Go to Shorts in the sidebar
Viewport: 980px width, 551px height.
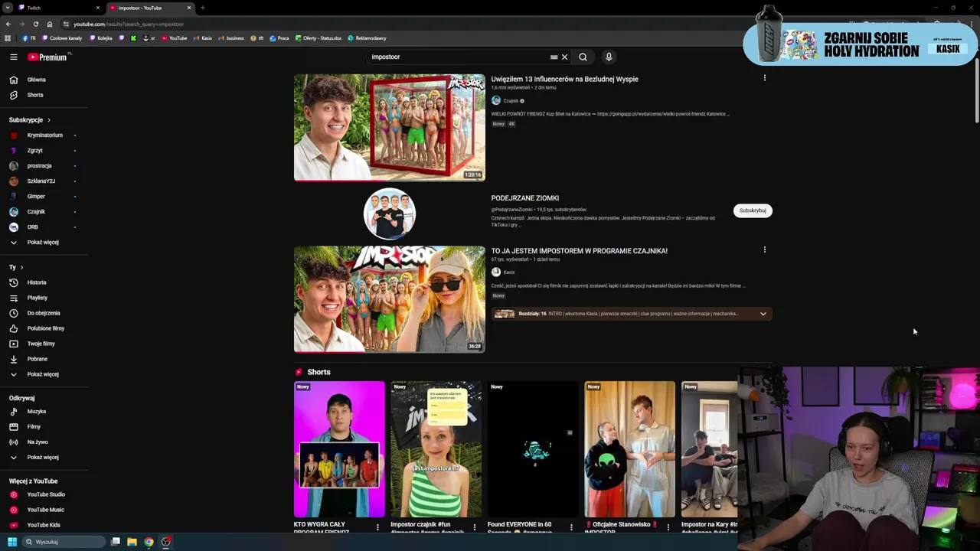[35, 95]
